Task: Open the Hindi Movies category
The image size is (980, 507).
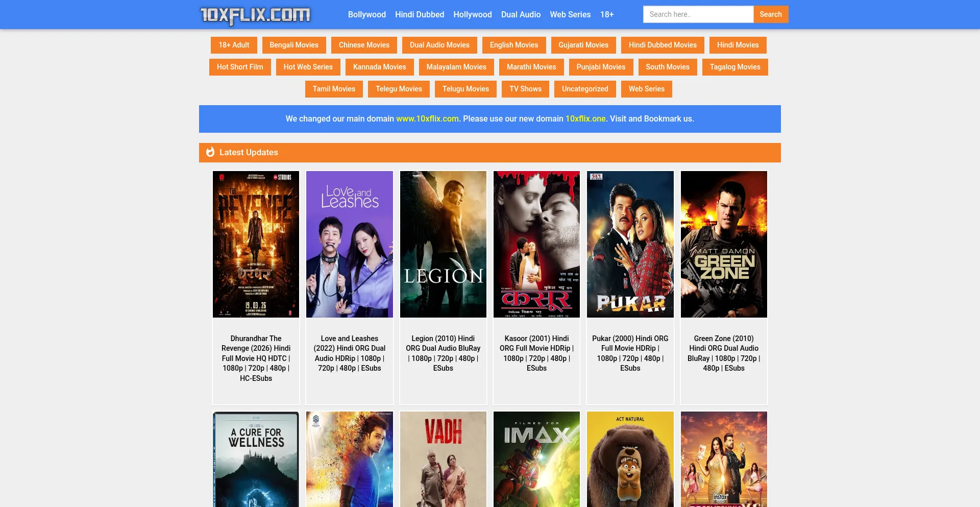Action: 738,45
